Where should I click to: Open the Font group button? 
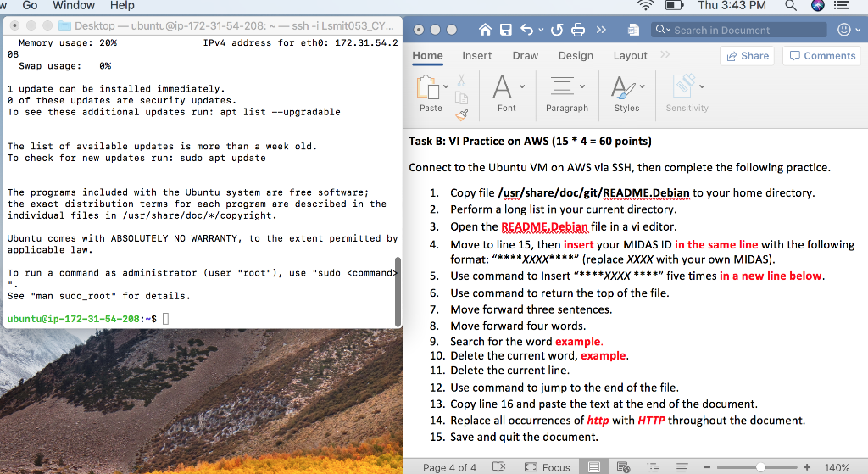[x=503, y=87]
